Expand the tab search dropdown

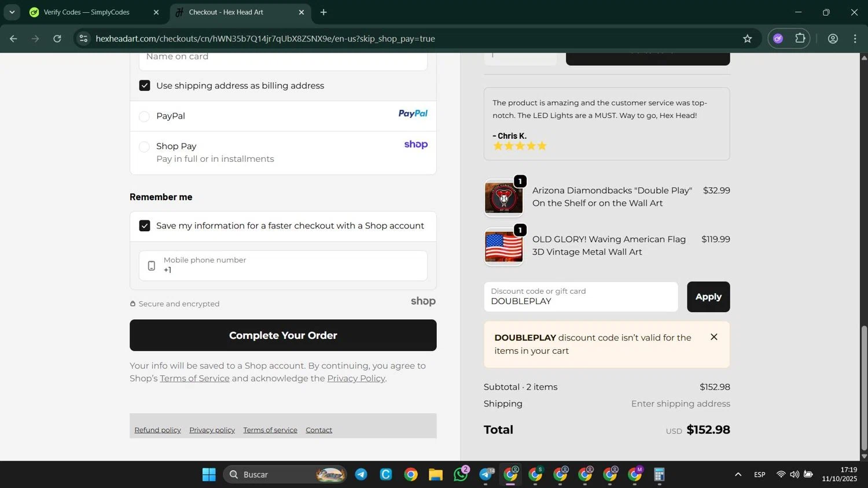pyautogui.click(x=12, y=12)
